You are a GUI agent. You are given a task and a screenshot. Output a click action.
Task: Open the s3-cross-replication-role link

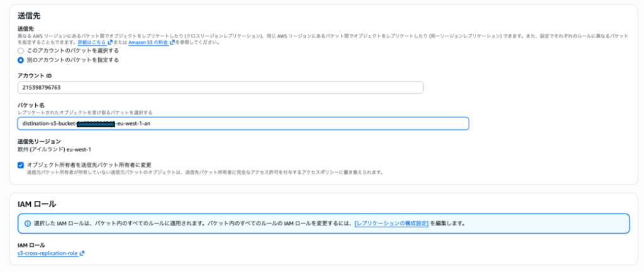pos(48,253)
